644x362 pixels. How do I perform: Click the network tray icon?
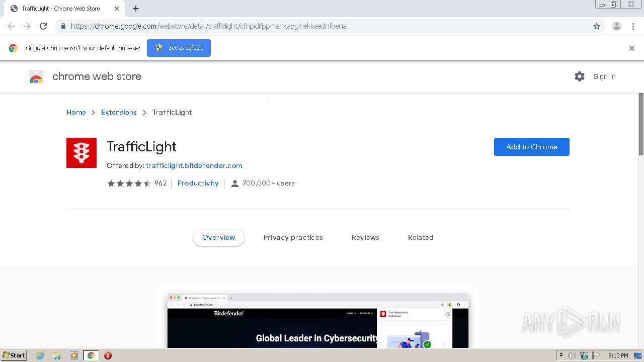[x=584, y=355]
